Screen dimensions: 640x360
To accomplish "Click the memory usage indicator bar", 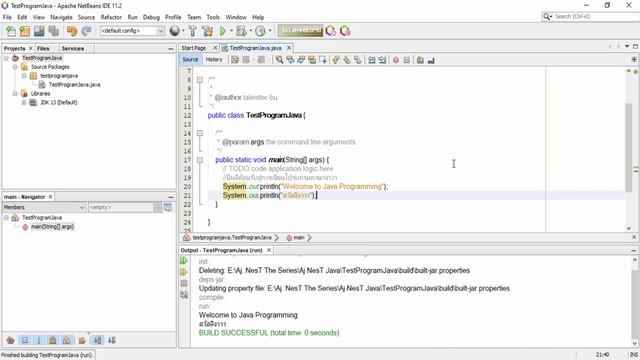I will (x=300, y=31).
